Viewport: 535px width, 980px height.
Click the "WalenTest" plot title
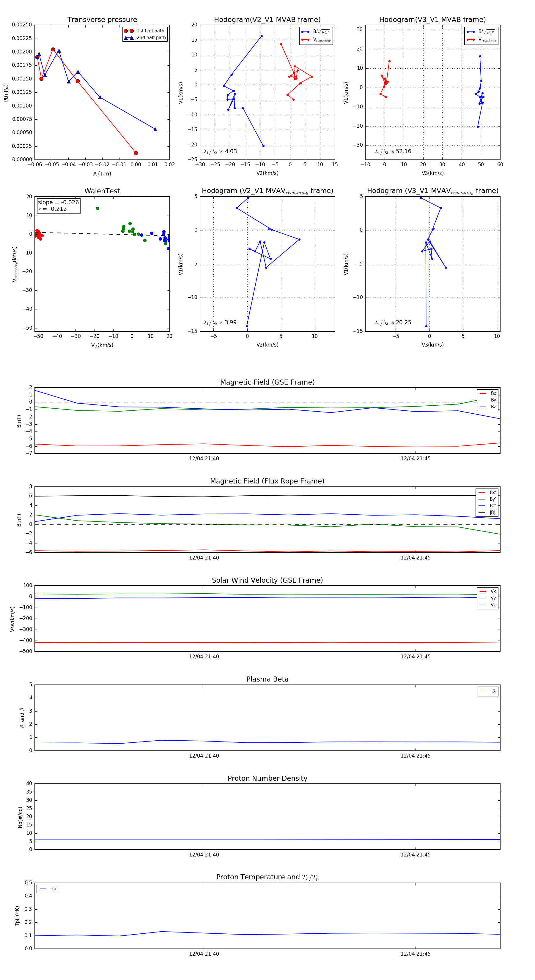click(102, 191)
